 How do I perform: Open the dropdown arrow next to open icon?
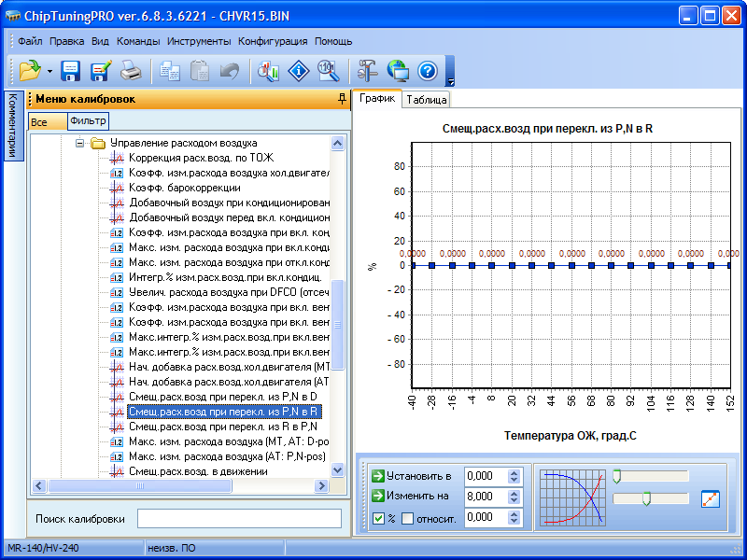coord(49,71)
